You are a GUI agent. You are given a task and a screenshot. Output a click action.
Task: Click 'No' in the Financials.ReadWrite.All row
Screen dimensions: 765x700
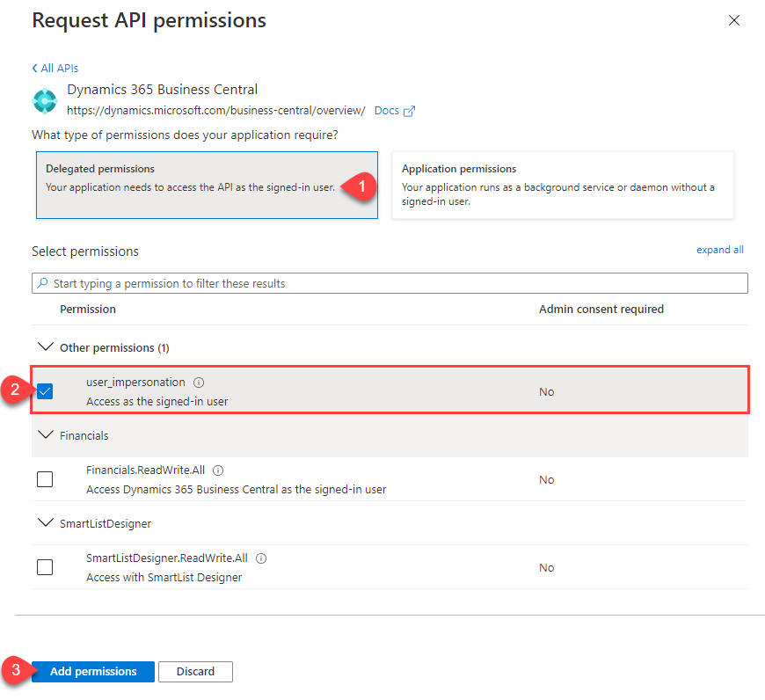coord(546,480)
